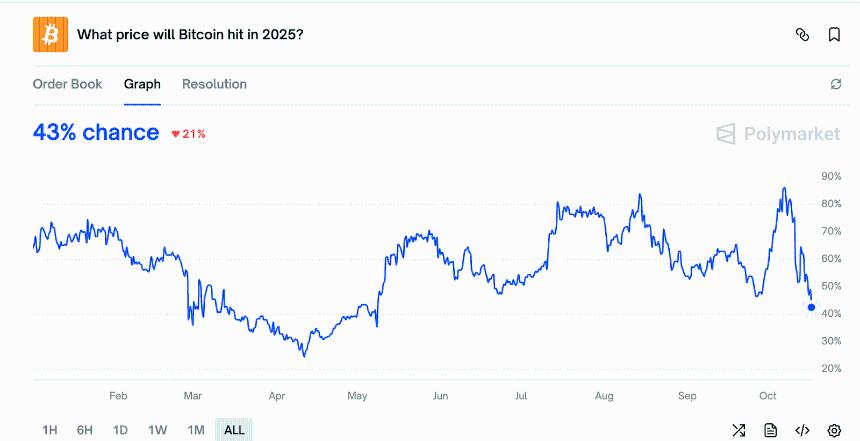Switch time range to 1W
Viewport: 860px width, 441px height.
(x=157, y=430)
